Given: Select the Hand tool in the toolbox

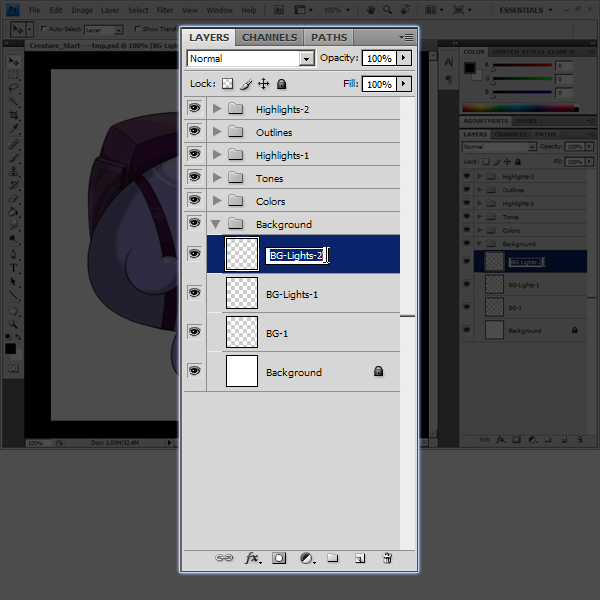Looking at the screenshot, I should tap(13, 310).
